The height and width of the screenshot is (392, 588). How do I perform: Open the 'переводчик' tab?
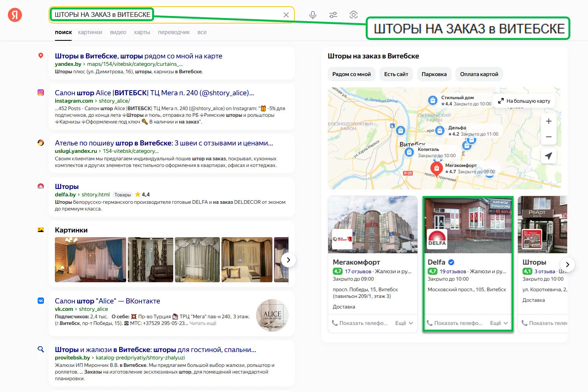pos(174,32)
